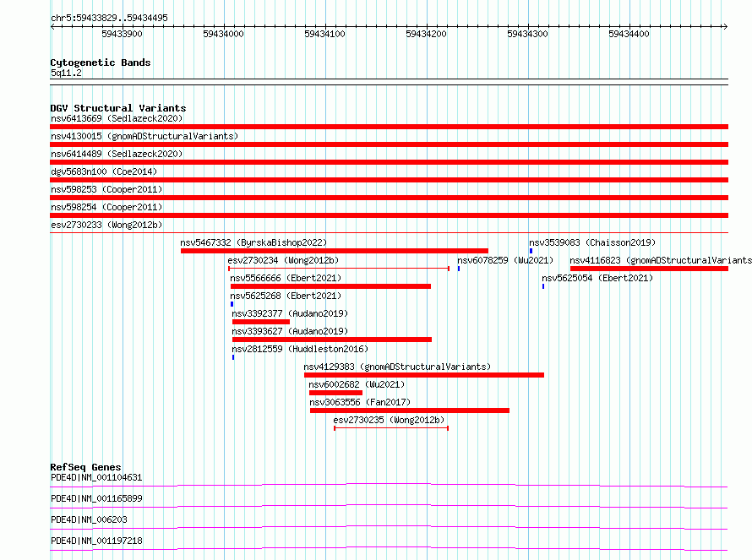This screenshot has width=752, height=560.
Task: Click the blue marker under nsv6078259 (Wu2021)
Action: click(x=459, y=269)
